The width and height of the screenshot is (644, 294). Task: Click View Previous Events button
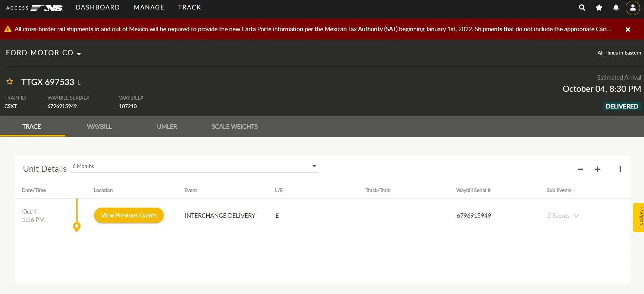tap(129, 215)
